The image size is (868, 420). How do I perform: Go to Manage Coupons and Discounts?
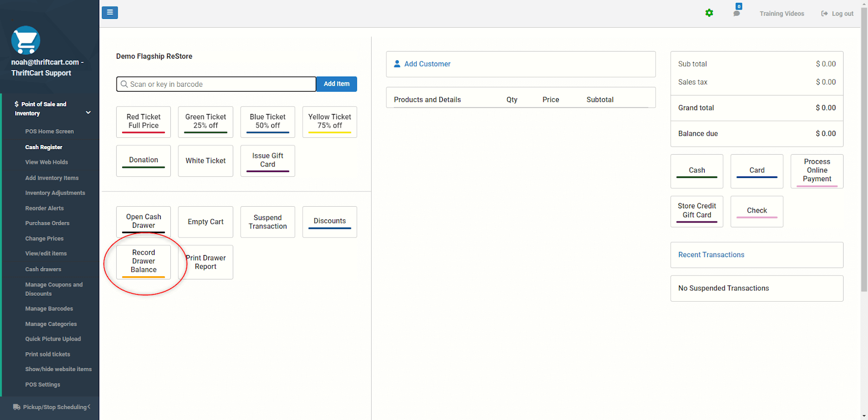click(54, 289)
